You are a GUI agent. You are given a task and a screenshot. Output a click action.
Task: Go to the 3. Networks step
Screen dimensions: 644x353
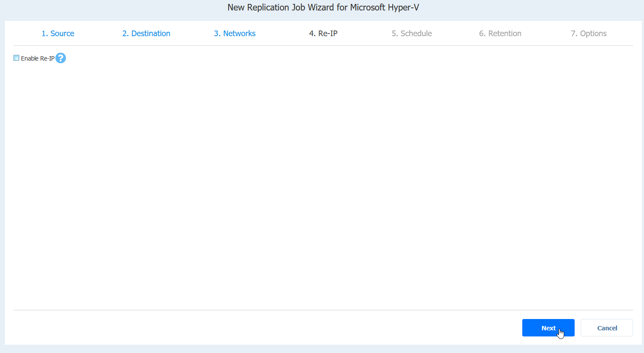(235, 34)
